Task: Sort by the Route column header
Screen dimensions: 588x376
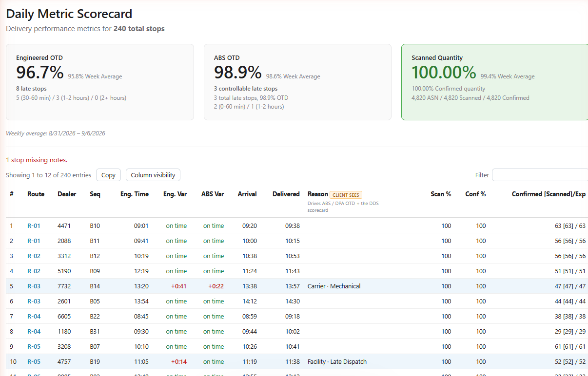Action: click(x=36, y=194)
